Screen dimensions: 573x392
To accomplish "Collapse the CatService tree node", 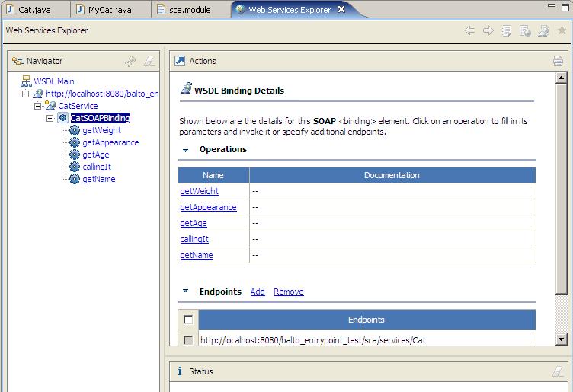I will click(x=37, y=106).
